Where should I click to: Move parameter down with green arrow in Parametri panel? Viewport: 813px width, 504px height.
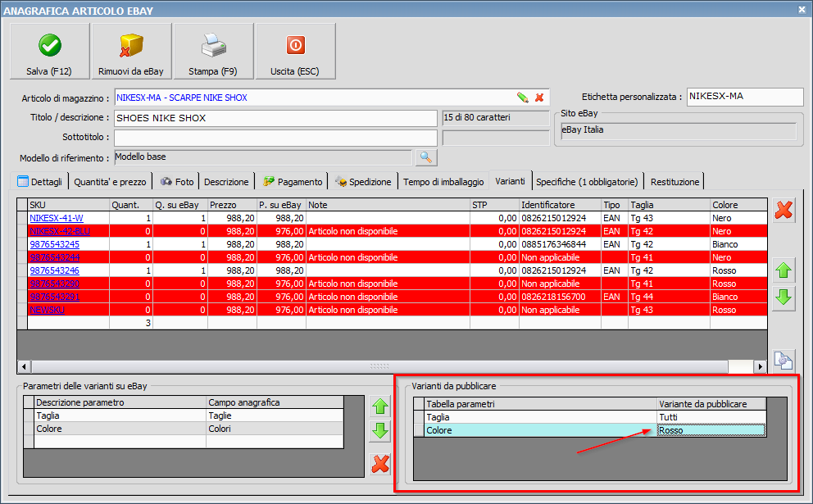tap(380, 431)
